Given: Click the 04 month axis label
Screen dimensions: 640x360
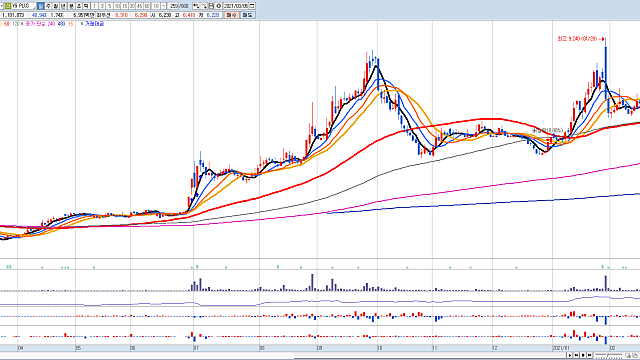Looking at the screenshot, I should click(x=20, y=348).
